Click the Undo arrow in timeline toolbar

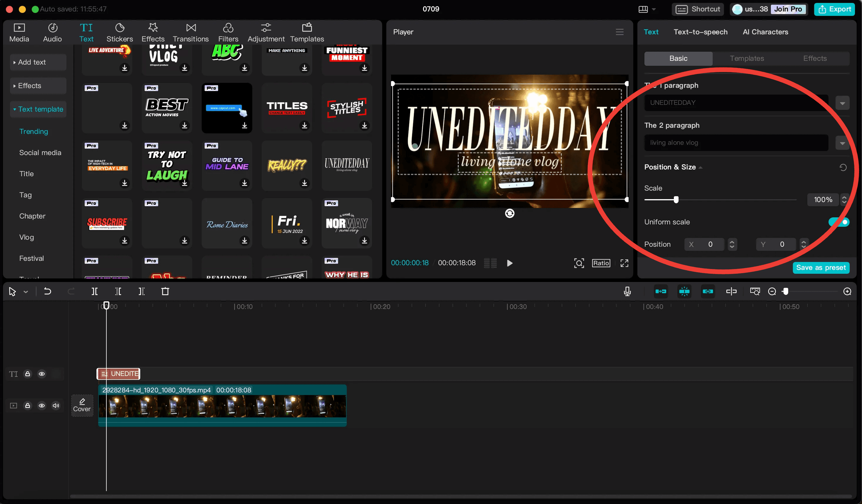(48, 291)
